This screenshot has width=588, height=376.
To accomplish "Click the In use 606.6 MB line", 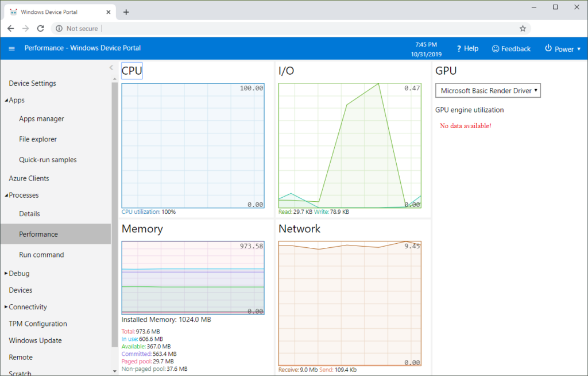I will point(142,339).
